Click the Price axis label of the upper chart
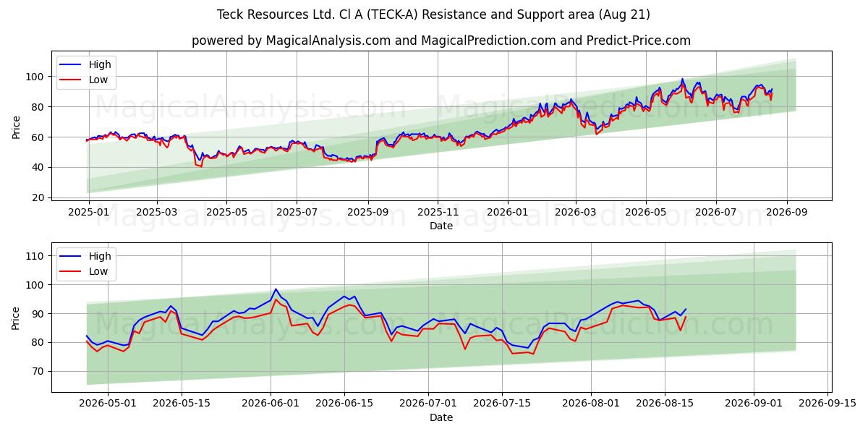Image resolution: width=868 pixels, height=434 pixels. [17, 126]
